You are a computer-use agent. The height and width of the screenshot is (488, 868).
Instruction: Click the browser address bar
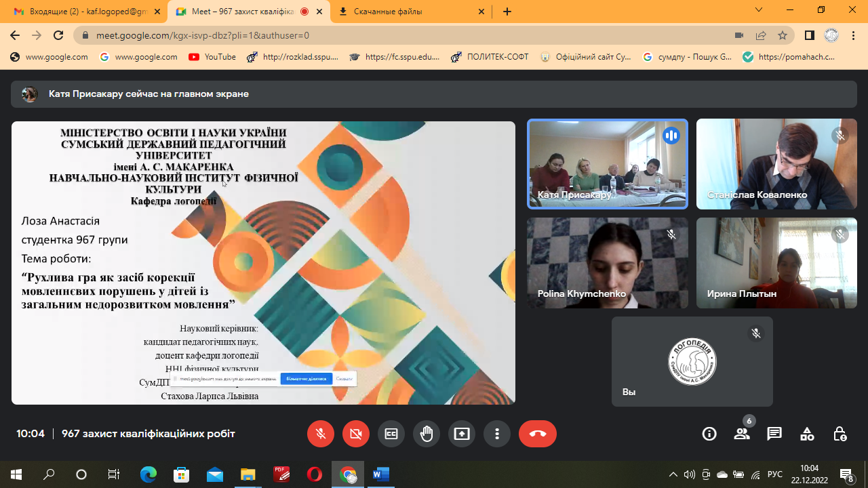coord(407,35)
